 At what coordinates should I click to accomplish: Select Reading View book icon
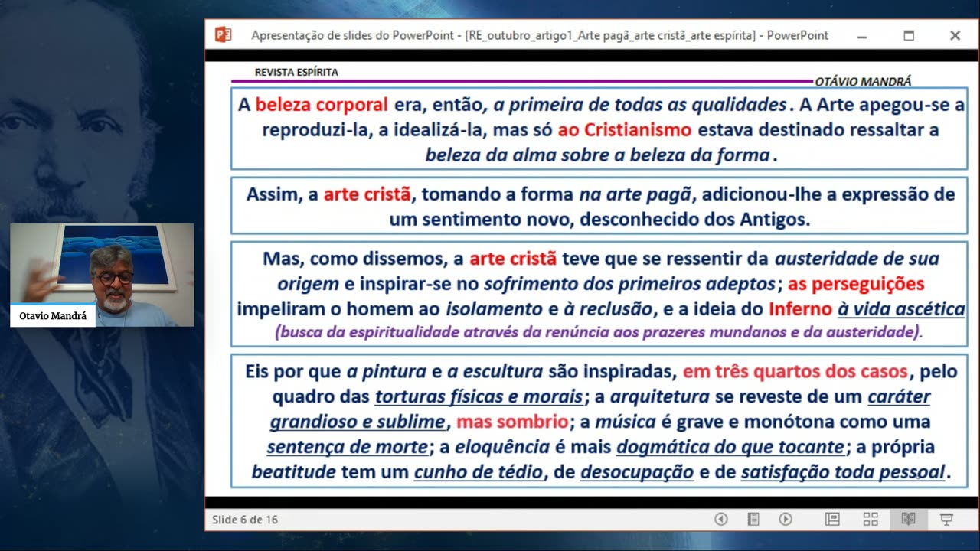pyautogui.click(x=909, y=519)
